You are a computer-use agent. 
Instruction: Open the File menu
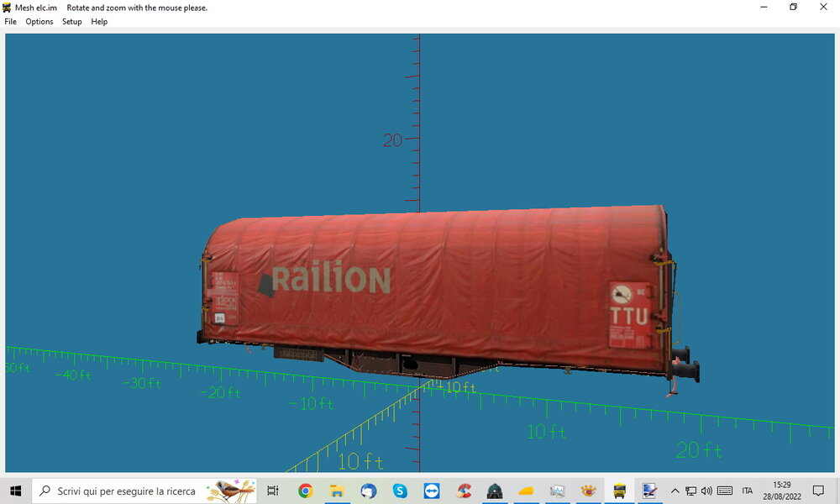(10, 22)
